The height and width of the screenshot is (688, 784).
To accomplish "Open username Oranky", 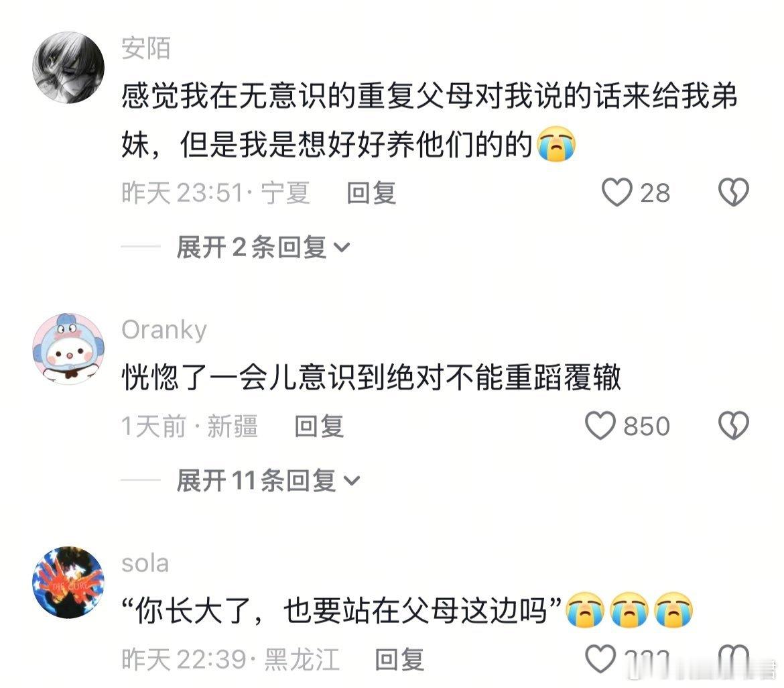I will tap(164, 330).
